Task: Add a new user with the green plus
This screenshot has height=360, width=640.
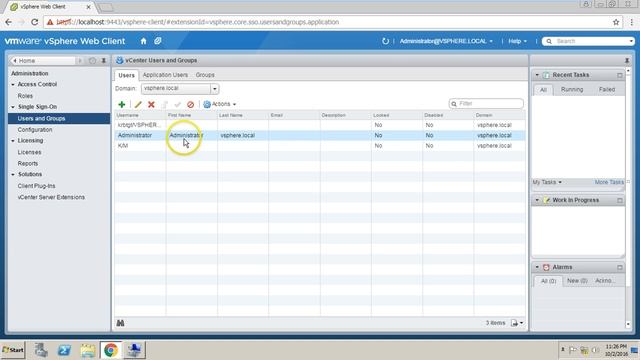Action: pyautogui.click(x=122, y=104)
